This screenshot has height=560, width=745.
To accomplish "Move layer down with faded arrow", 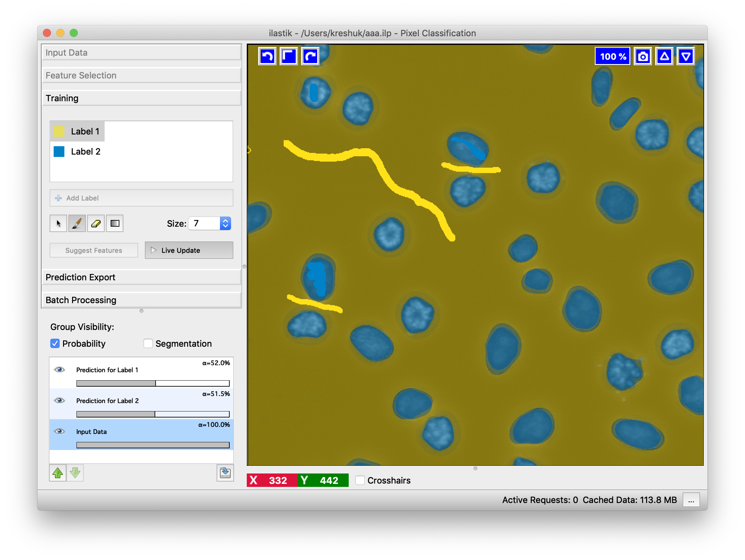I will point(75,473).
